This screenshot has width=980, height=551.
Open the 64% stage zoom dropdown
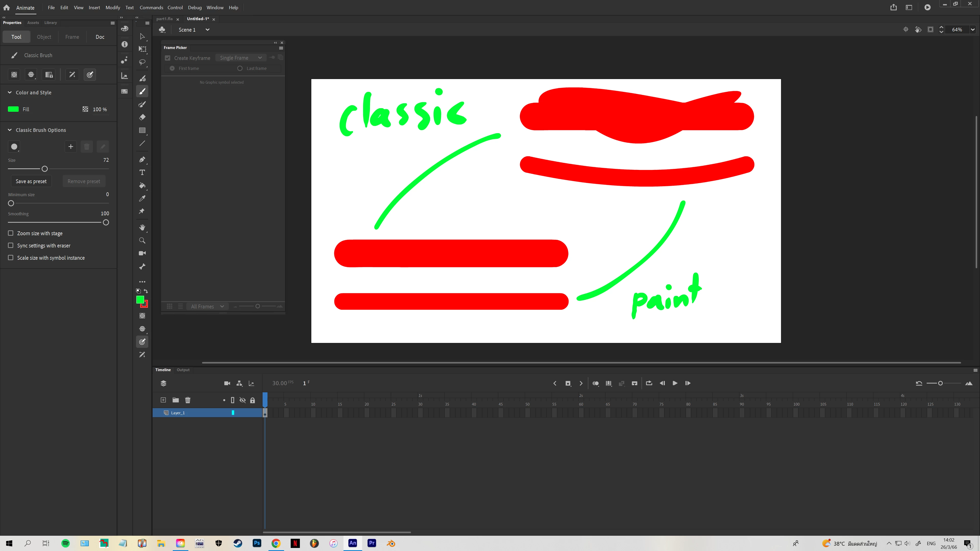972,30
